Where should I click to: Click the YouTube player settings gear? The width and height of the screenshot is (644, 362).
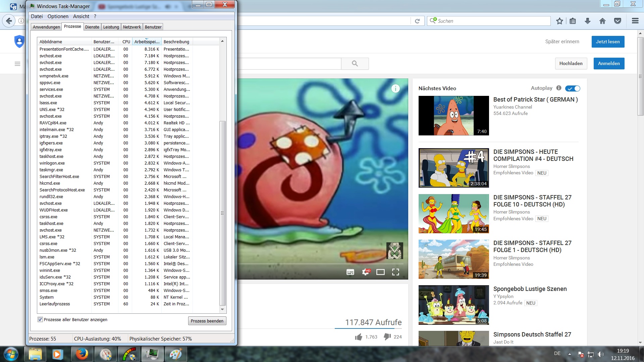(x=365, y=272)
